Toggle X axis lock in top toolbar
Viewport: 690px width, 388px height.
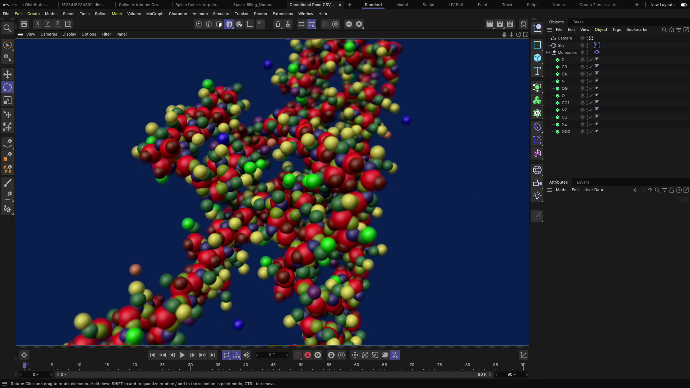[37, 24]
